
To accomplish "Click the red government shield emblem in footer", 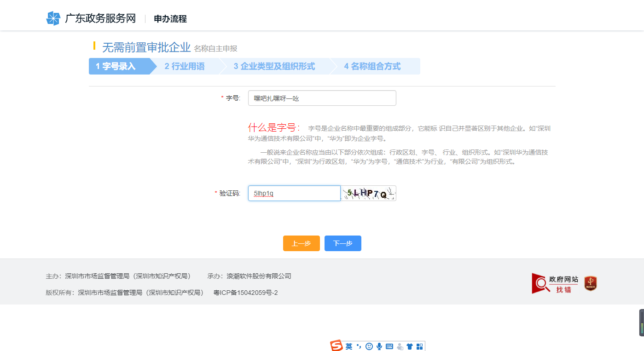I will pos(590,283).
